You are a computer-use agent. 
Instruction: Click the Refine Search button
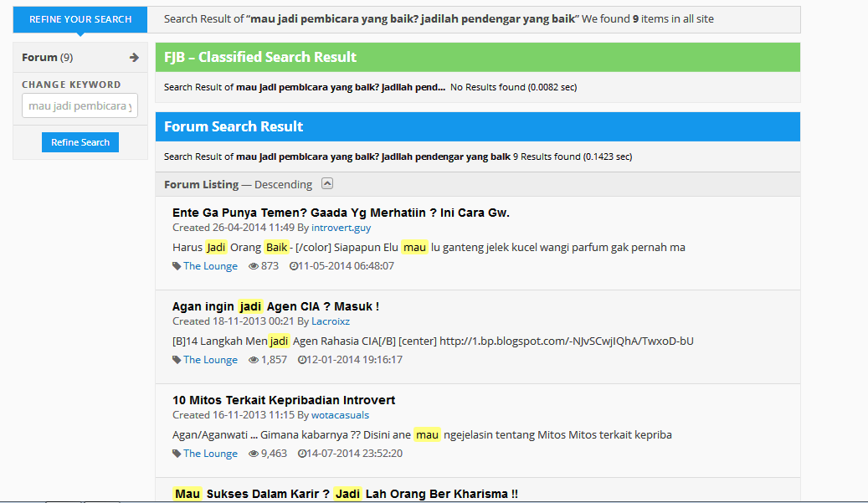tap(80, 142)
